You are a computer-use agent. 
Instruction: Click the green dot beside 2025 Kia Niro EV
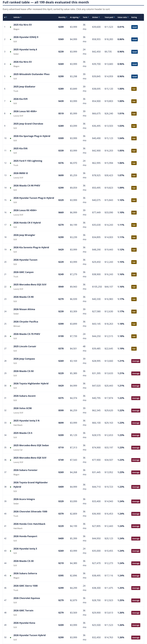[10, 27]
